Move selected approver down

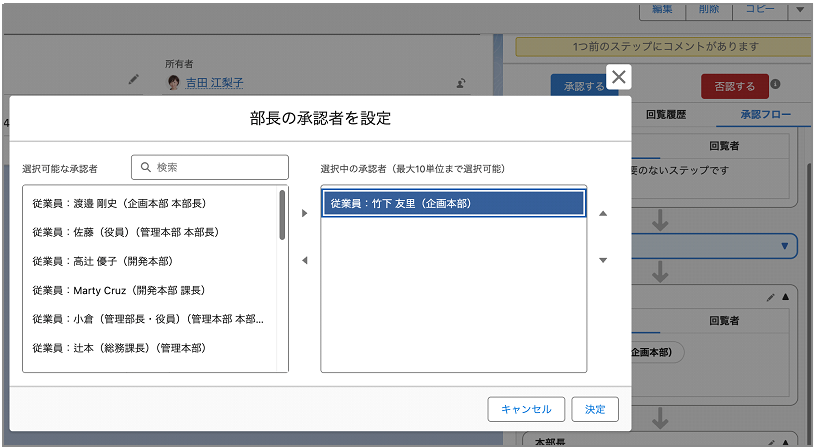[603, 260]
